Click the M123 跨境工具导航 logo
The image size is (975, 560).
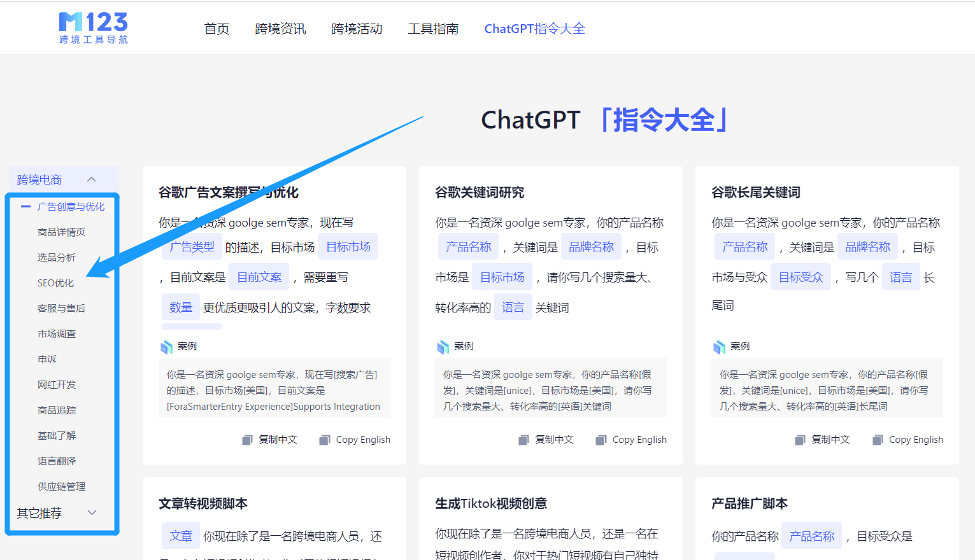(x=92, y=27)
